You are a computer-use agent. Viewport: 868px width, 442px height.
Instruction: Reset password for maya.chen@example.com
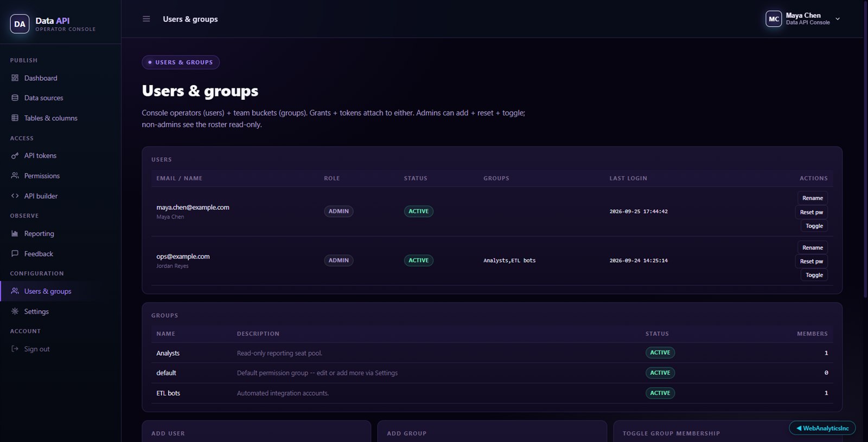(x=812, y=212)
